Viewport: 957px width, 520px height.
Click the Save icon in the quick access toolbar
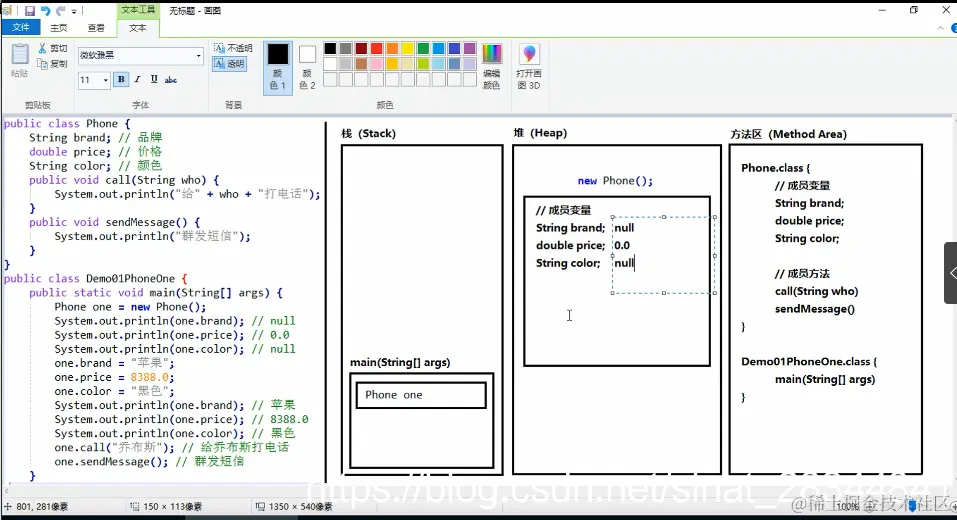pos(30,10)
